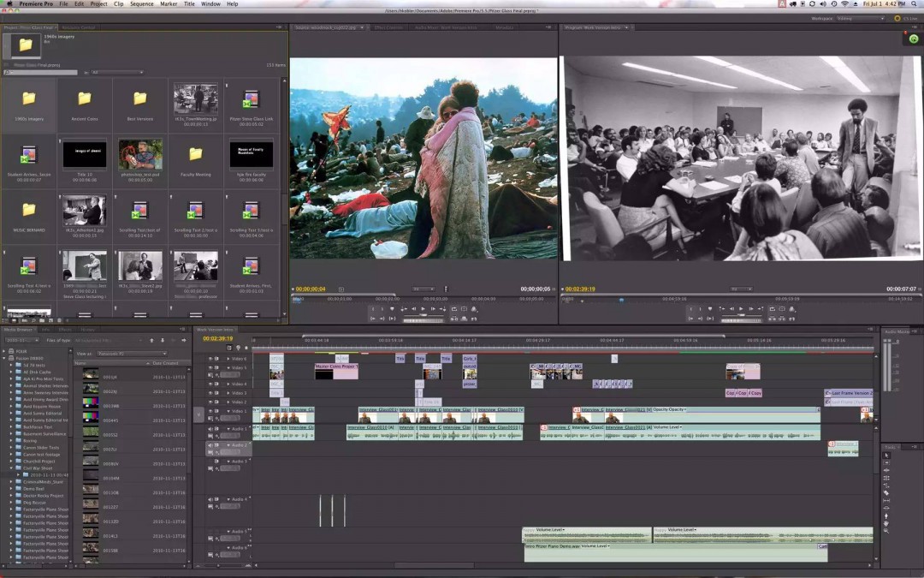Viewport: 924px width, 578px height.
Task: Collapse the Civil War Shoot folder
Action: 10,468
